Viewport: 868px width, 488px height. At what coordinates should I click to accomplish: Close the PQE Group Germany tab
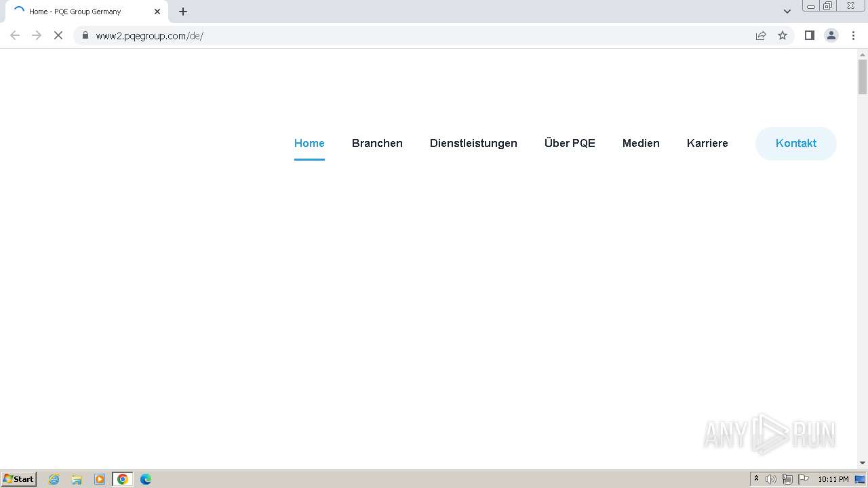pyautogui.click(x=157, y=12)
